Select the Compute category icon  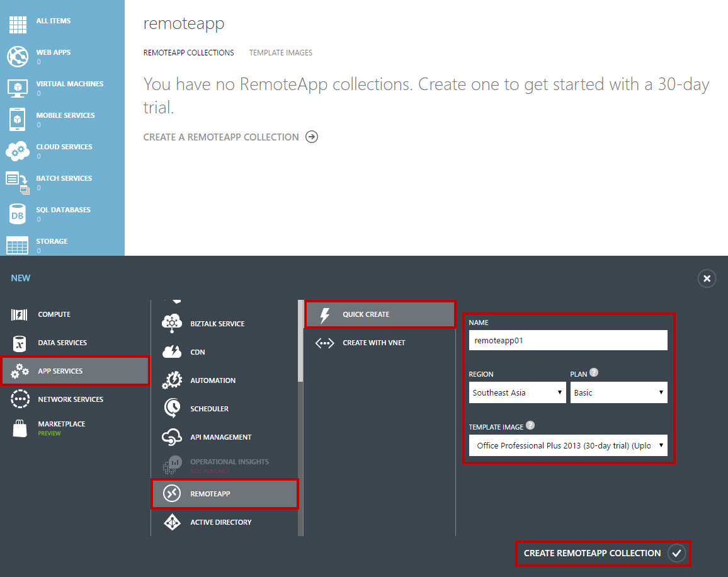pyautogui.click(x=20, y=314)
